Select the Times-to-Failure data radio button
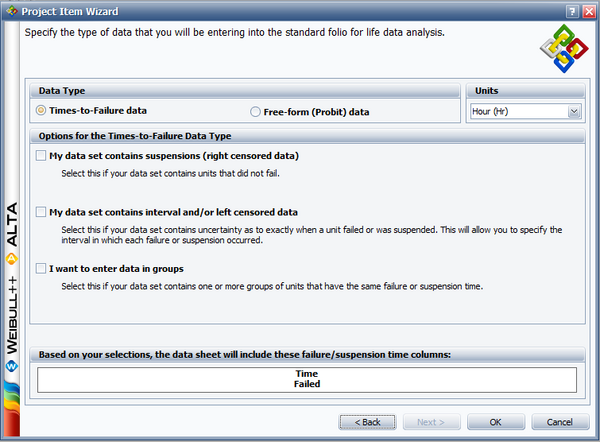Viewport: 600px width, 442px height. (x=41, y=111)
